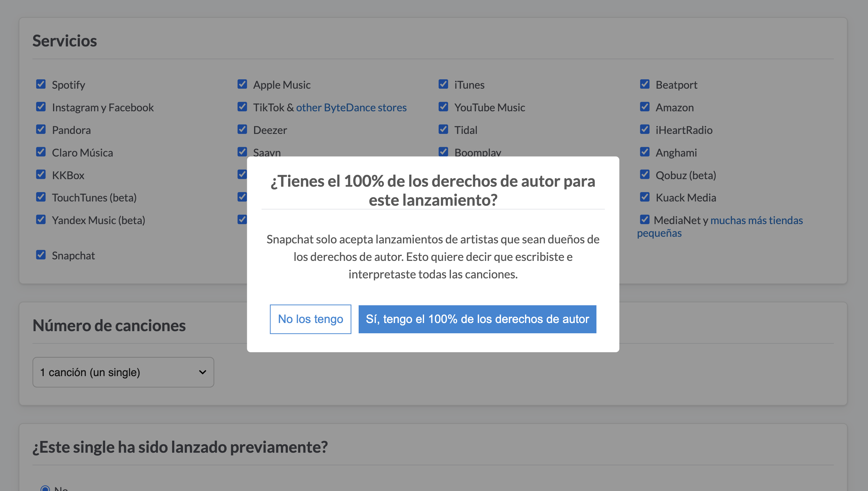Toggle the iHeartRadio checkbox

(645, 129)
